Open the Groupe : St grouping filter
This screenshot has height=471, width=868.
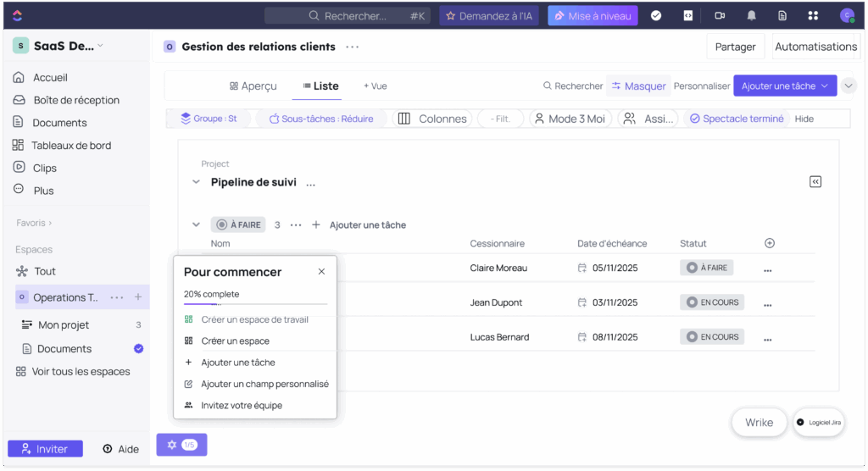(209, 119)
